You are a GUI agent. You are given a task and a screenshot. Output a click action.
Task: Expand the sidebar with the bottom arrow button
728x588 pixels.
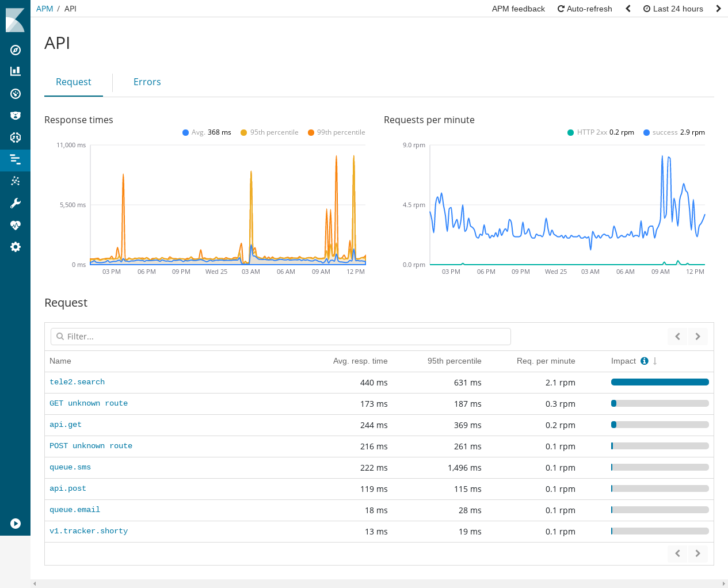[x=15, y=524]
